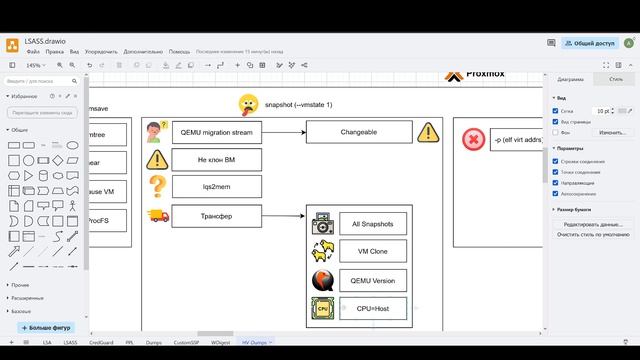Viewport: 640px width, 360px height.
Task: Open the user account avatar
Action: click(x=629, y=43)
